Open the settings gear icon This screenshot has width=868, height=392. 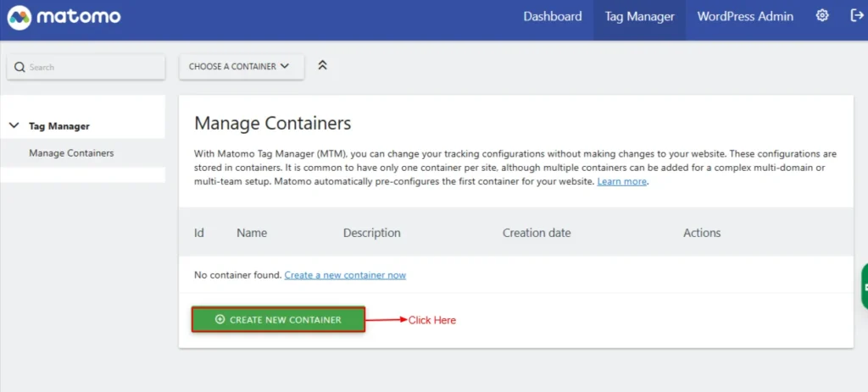pos(821,16)
